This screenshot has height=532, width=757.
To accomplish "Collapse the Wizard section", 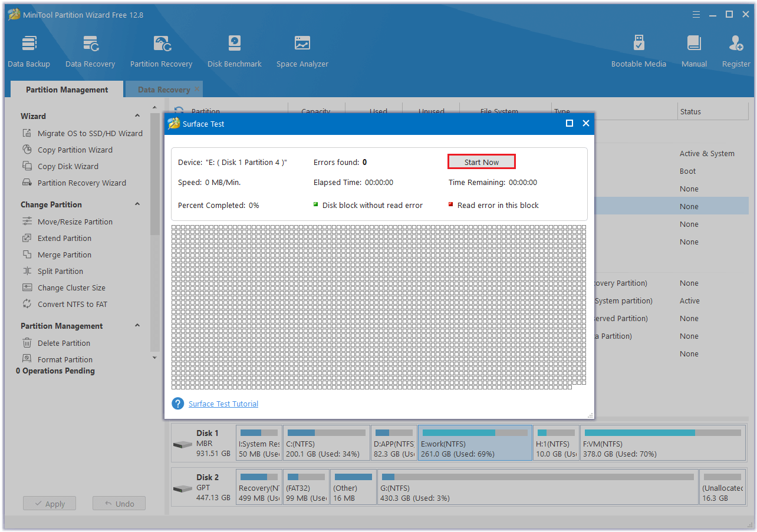I will [137, 116].
